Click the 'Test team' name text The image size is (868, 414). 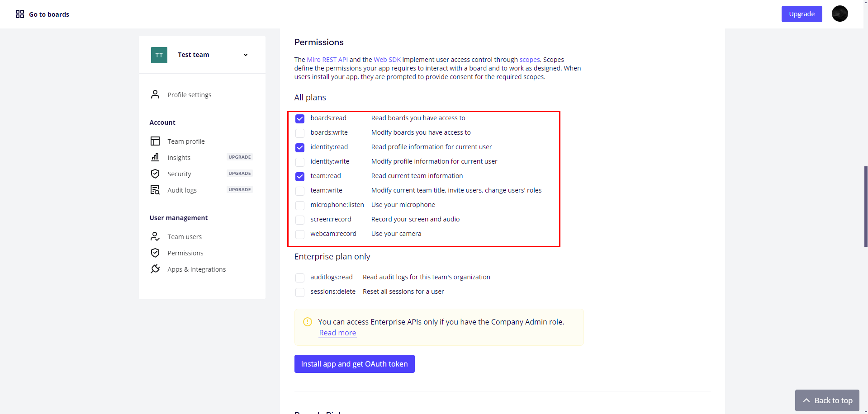pyautogui.click(x=194, y=55)
